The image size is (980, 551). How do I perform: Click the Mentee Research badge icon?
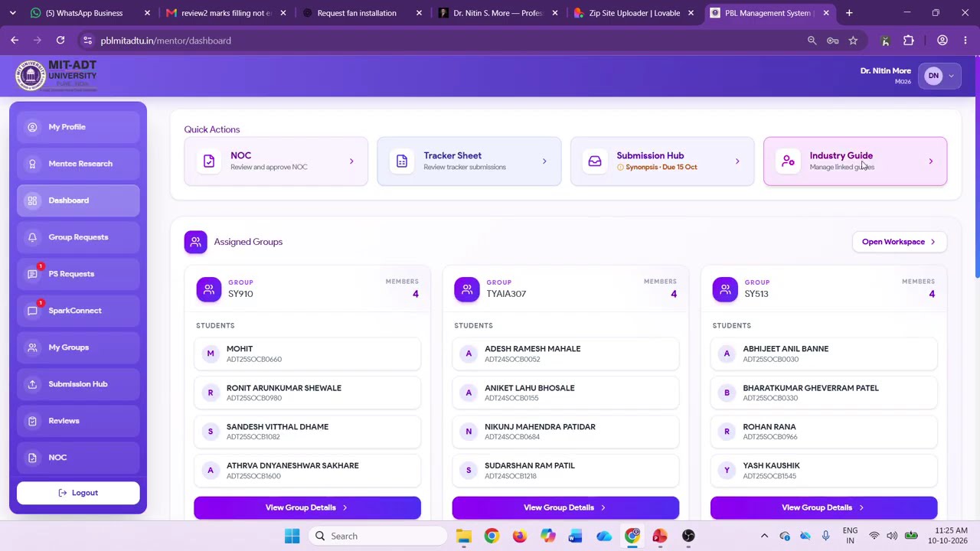click(x=32, y=164)
